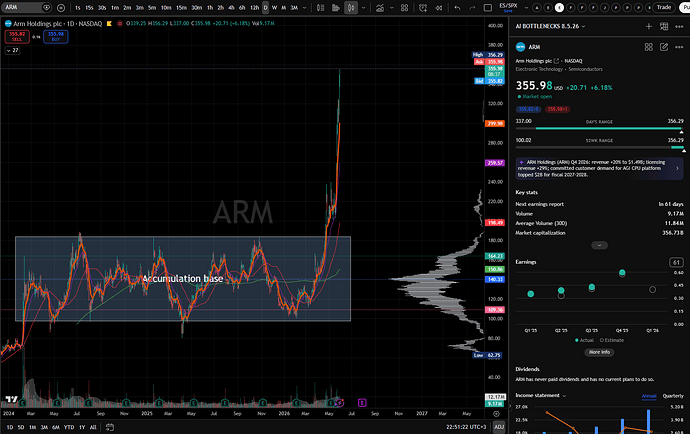Start bar Replay with the rewind icon
This screenshot has width=690, height=434.
[x=439, y=7]
